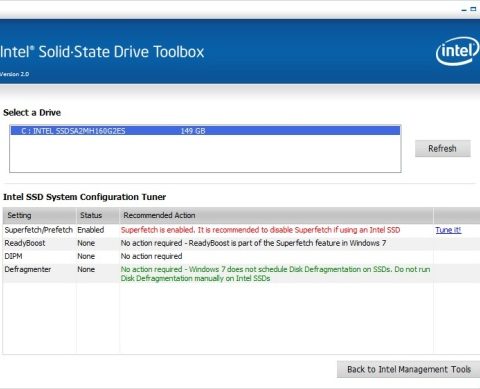The image size is (480, 389).
Task: Click the Intel logo in header
Action: pos(457,51)
